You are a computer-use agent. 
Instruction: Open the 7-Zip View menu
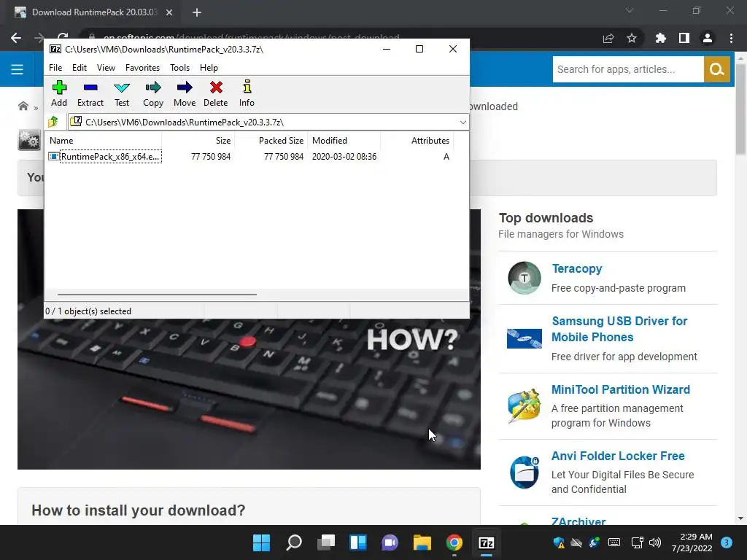click(106, 68)
